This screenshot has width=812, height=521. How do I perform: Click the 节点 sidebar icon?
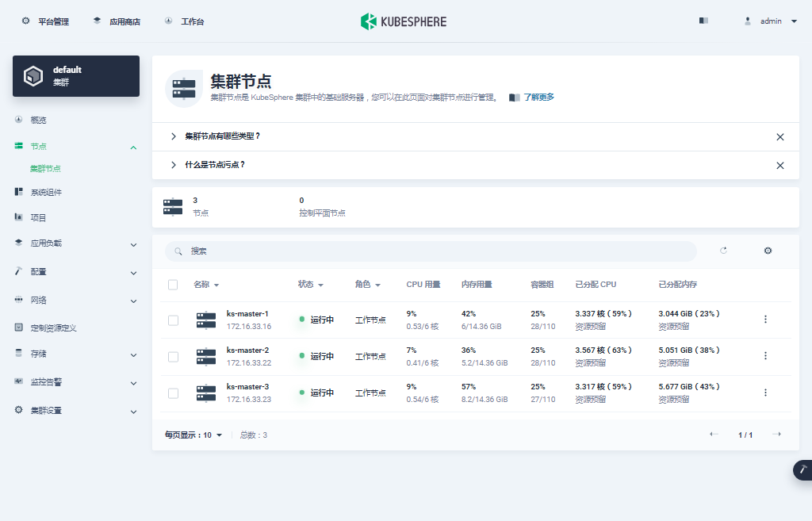[x=19, y=146]
